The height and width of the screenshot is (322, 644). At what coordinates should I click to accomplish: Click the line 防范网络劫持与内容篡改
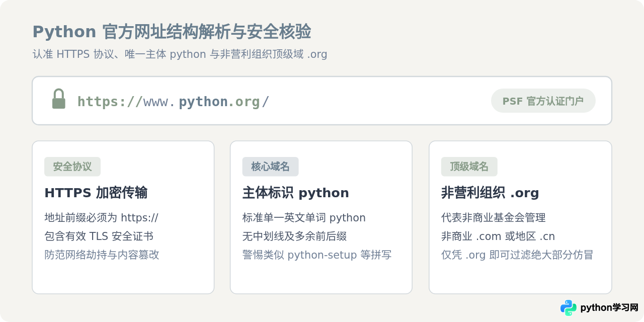[102, 255]
